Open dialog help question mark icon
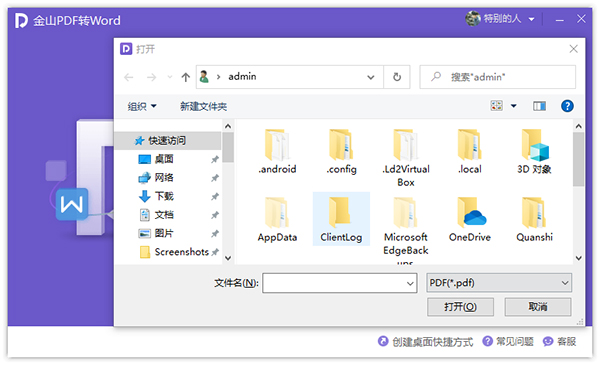Screen dimensions: 600x365 567,106
